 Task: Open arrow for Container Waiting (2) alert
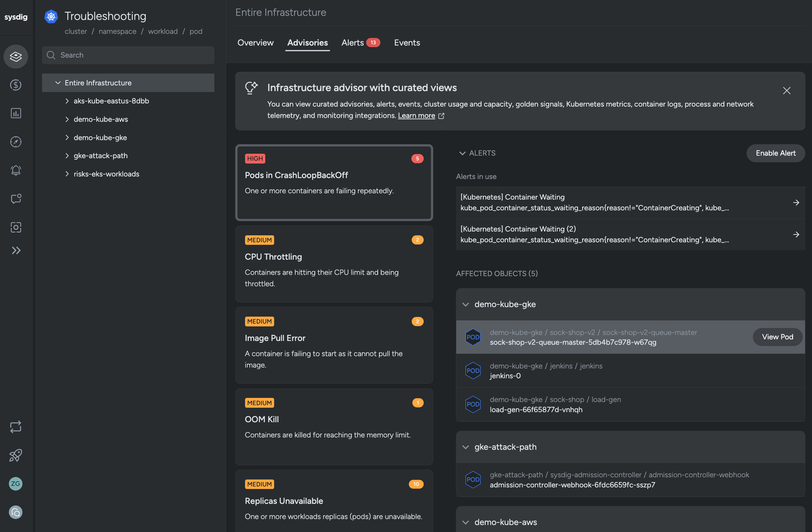coord(796,234)
